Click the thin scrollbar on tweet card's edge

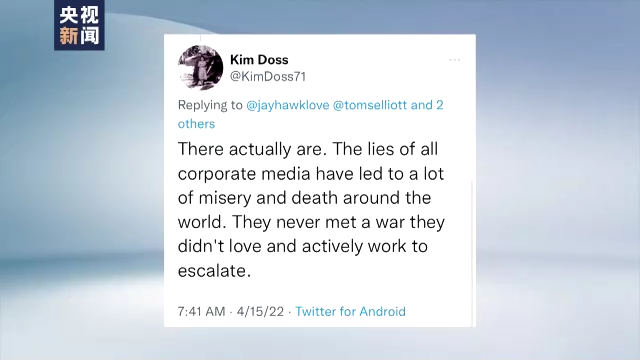pos(472,253)
